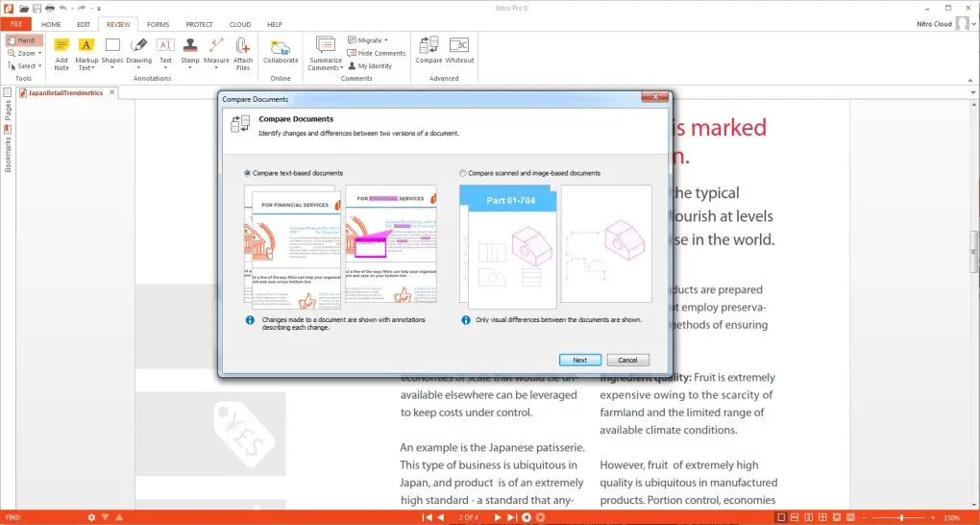Click previous view circular button
Image resolution: width=980 pixels, height=525 pixels.
[527, 517]
